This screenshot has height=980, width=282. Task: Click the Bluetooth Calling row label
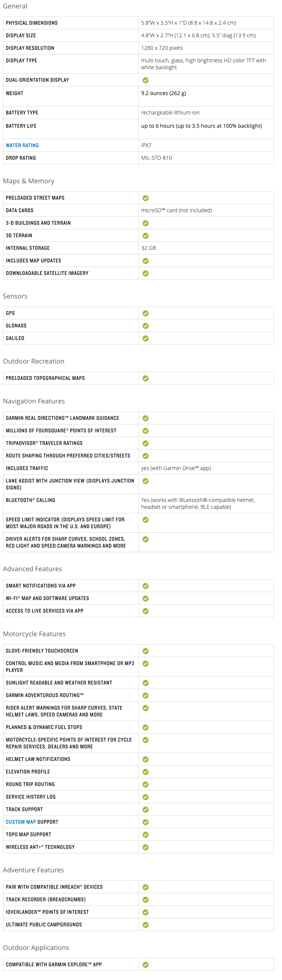pos(30,500)
